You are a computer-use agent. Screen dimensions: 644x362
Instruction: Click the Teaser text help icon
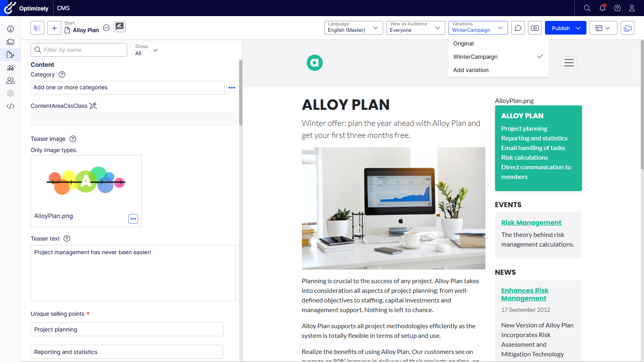(x=67, y=239)
